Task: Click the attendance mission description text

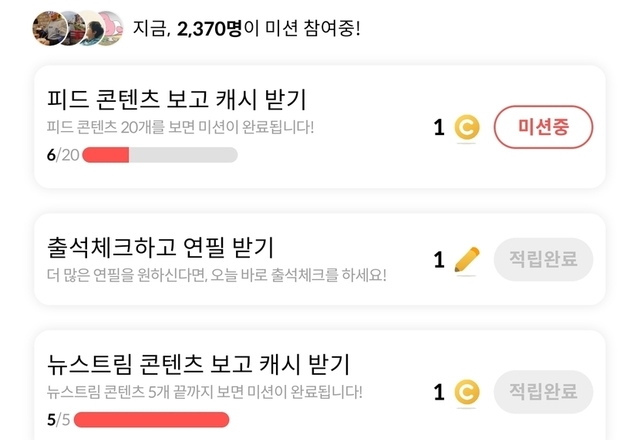Action: pos(216,274)
